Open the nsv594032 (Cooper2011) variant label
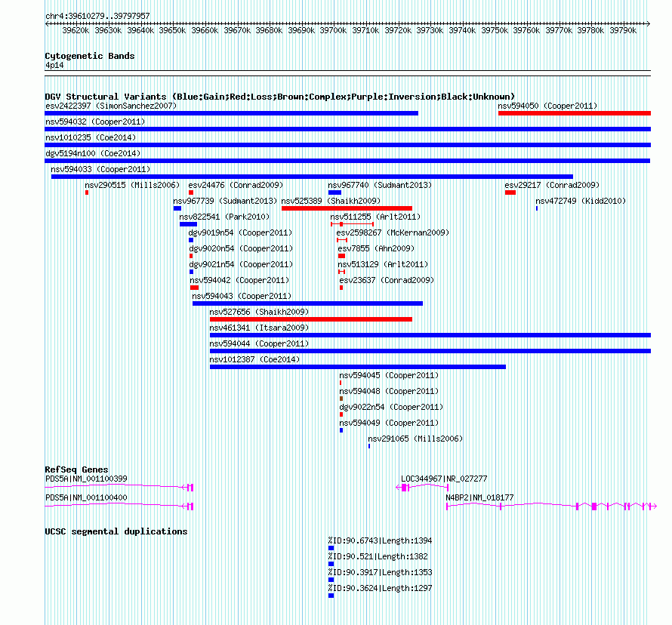672x625 pixels. pos(95,122)
